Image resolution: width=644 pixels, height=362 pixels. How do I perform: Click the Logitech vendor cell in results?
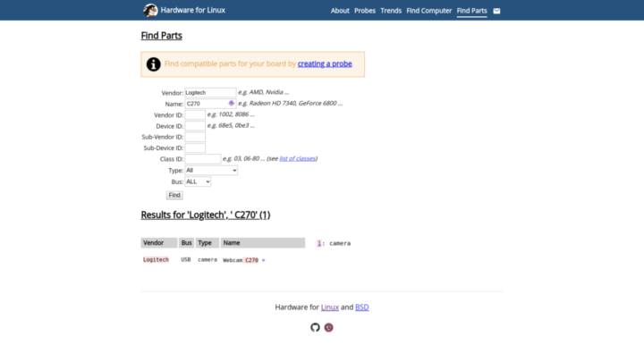pos(156,260)
